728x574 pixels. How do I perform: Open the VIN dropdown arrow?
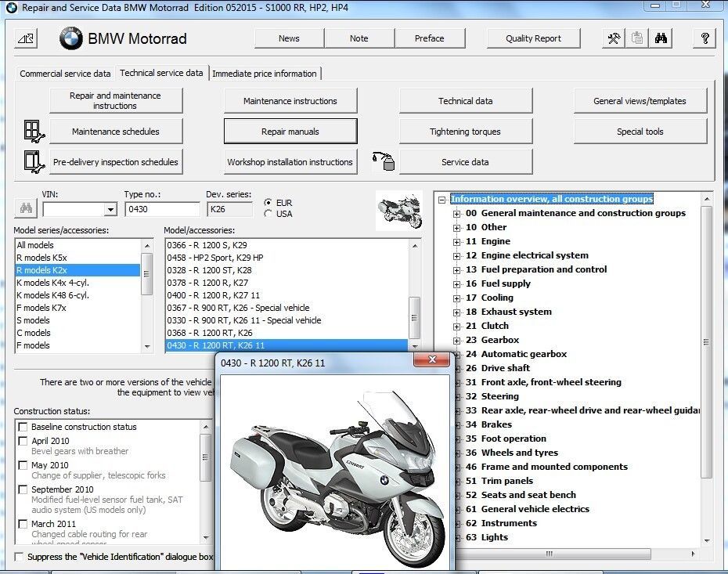tap(110, 209)
